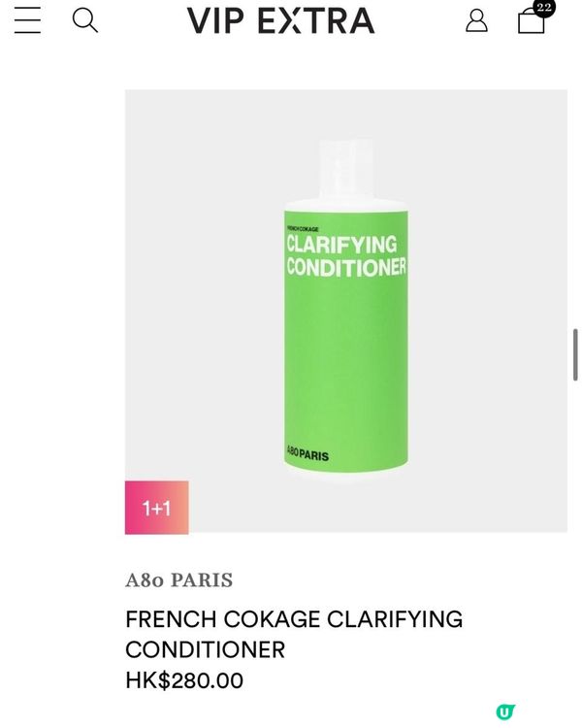Viewport: 582px width, 728px height.
Task: Click CLARIFYING CONDITIONER text on bottle label
Action: 345,255
